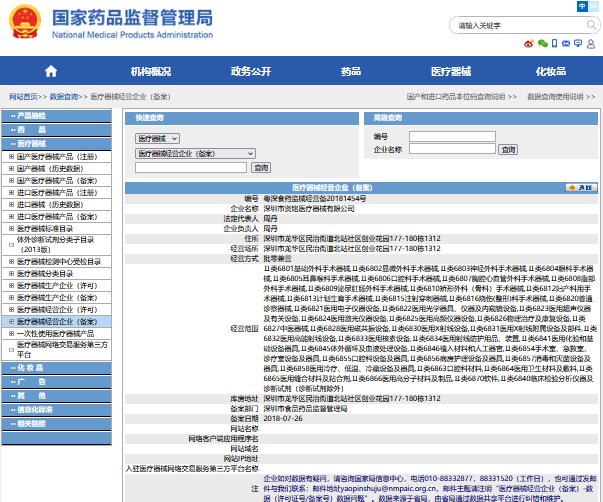Select the 相关链接 sidebar section
This screenshot has height=502, width=603.
(x=57, y=424)
